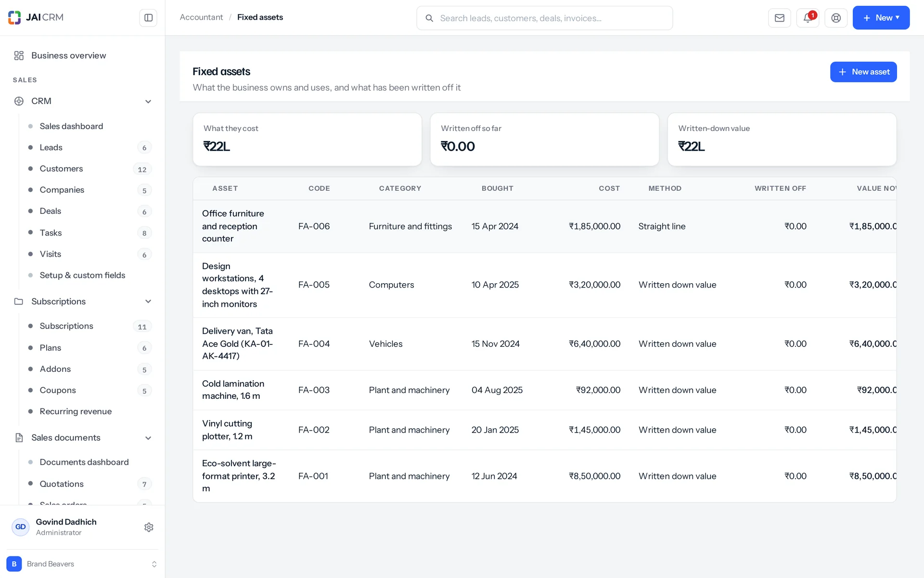The height and width of the screenshot is (578, 924).
Task: Create a New asset
Action: pos(863,72)
